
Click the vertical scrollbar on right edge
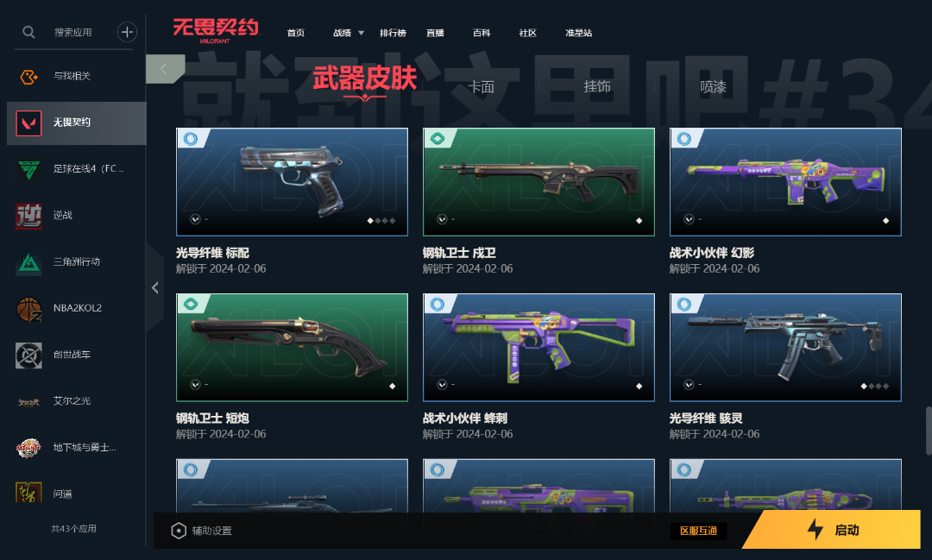coord(929,431)
